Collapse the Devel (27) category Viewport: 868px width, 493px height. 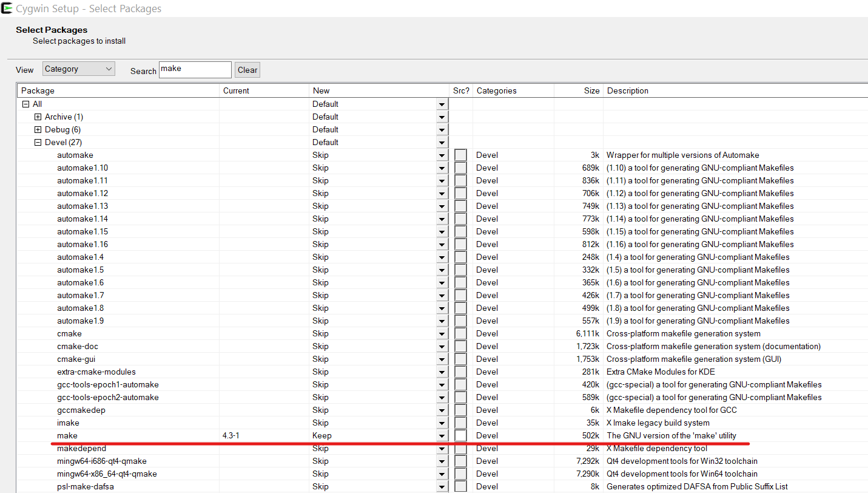[x=38, y=143]
